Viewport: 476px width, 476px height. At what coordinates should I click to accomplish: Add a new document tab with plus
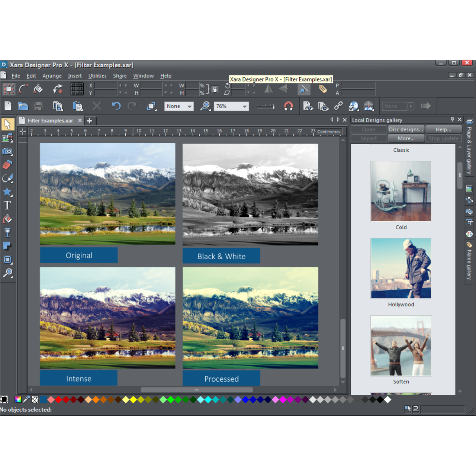pos(90,120)
